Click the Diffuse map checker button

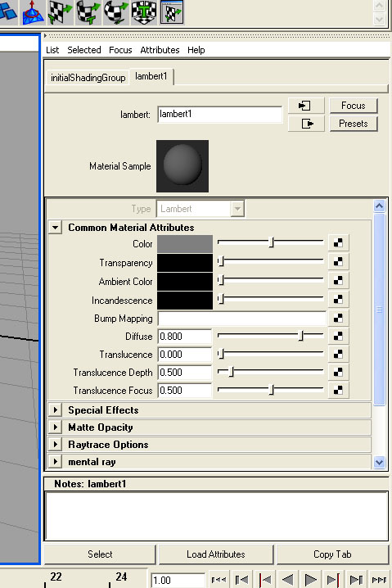pos(338,336)
